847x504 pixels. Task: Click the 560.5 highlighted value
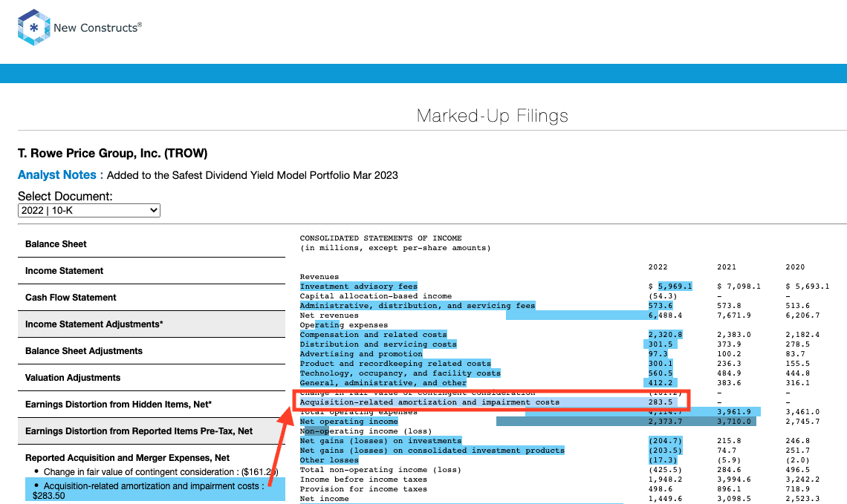tap(660, 373)
